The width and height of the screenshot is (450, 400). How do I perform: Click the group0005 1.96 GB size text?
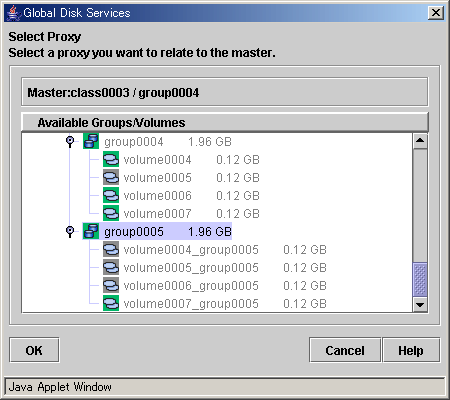coord(210,231)
